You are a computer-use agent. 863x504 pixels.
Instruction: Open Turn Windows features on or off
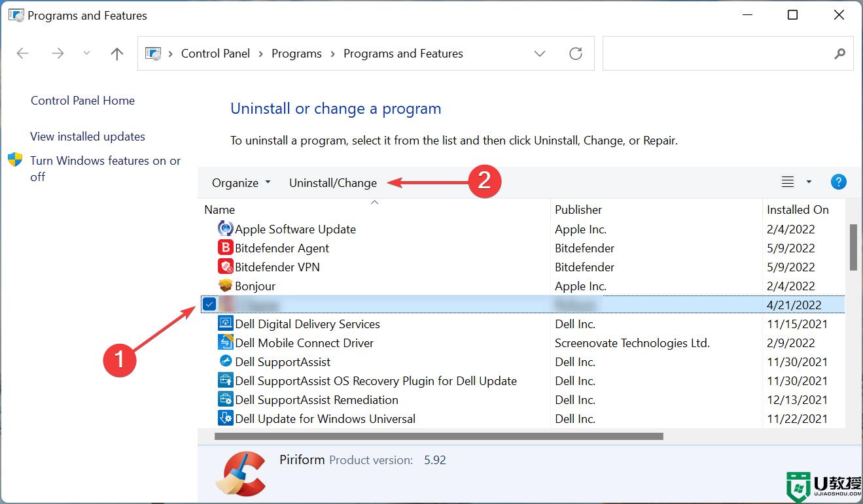click(x=105, y=169)
